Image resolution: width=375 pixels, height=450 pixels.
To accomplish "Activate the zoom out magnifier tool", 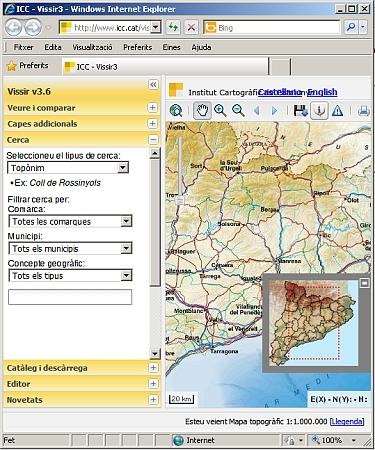I will point(238,110).
